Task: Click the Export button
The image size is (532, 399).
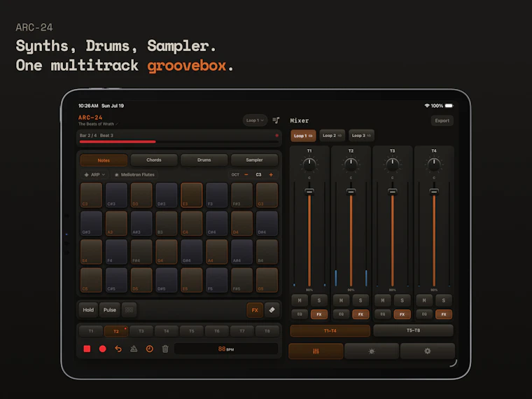Action: 442,120
